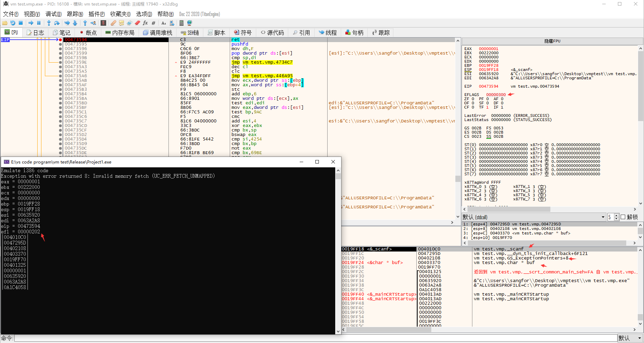Open the calculator icon
The height and width of the screenshot is (343, 644).
point(181,23)
